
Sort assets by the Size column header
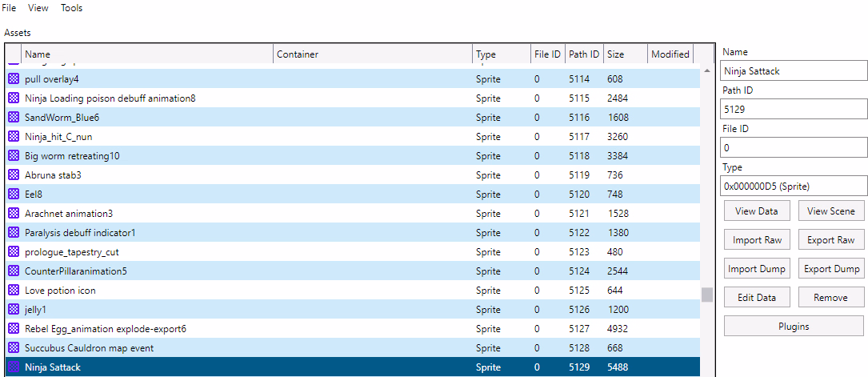(x=624, y=54)
